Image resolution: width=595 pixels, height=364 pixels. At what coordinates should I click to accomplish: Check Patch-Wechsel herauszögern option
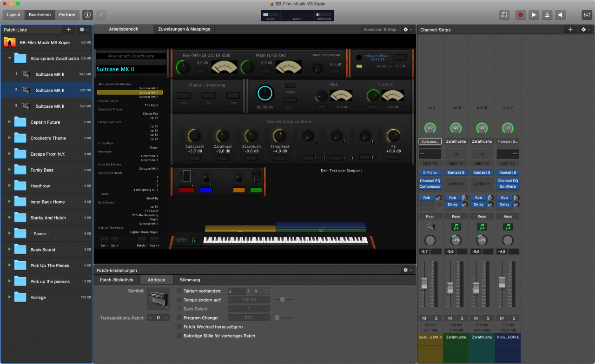(179, 327)
